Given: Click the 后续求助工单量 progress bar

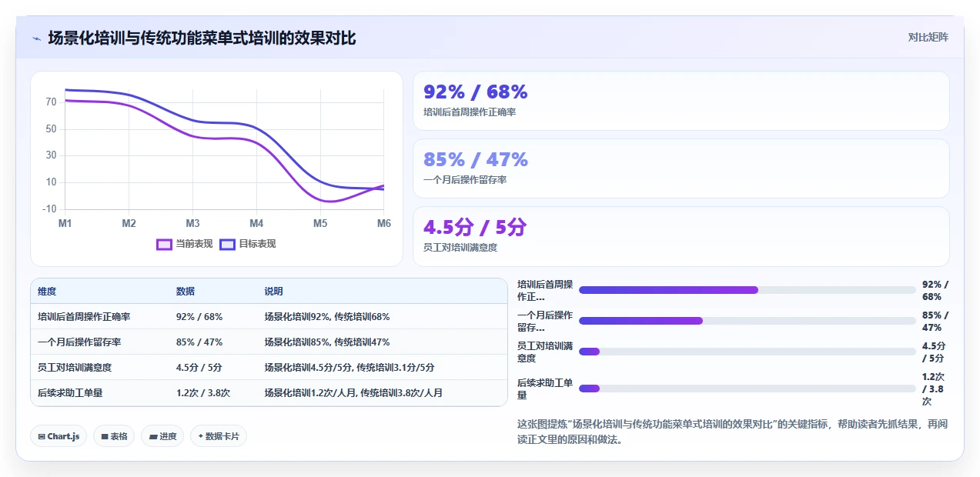Looking at the screenshot, I should [748, 389].
